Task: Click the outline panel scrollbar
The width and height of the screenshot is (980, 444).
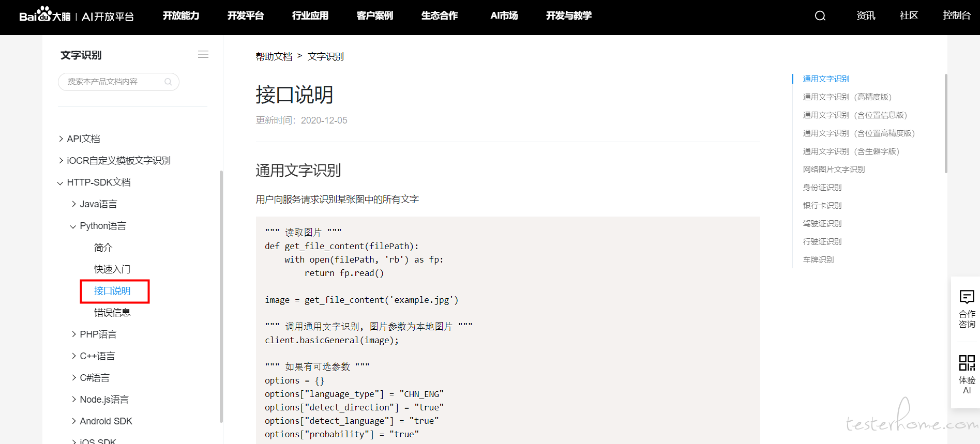Action: (x=946, y=124)
